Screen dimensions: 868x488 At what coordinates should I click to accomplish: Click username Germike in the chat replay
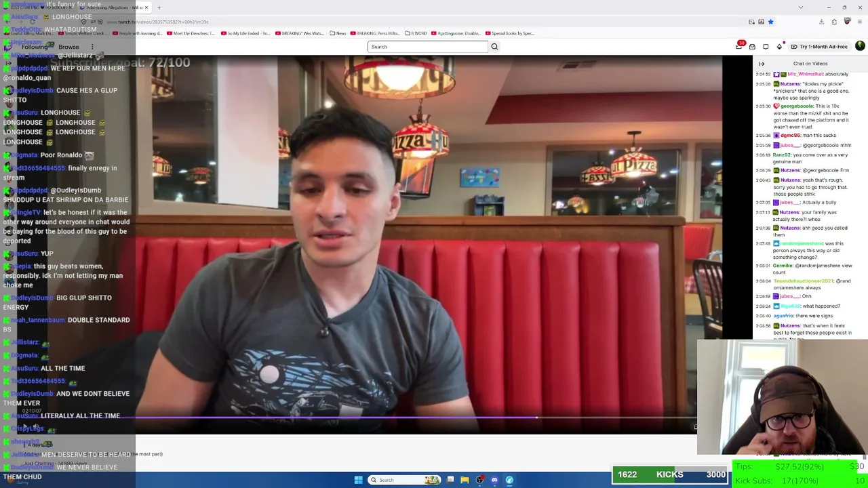point(783,266)
